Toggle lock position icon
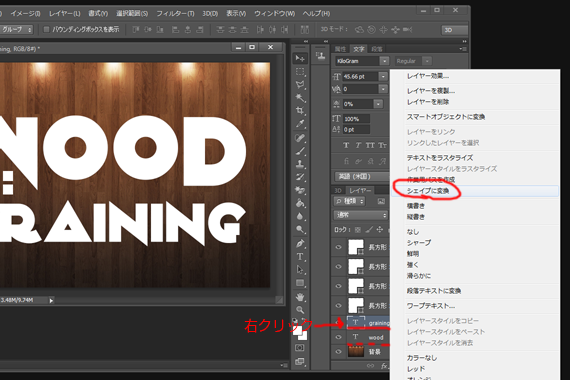 coord(380,229)
